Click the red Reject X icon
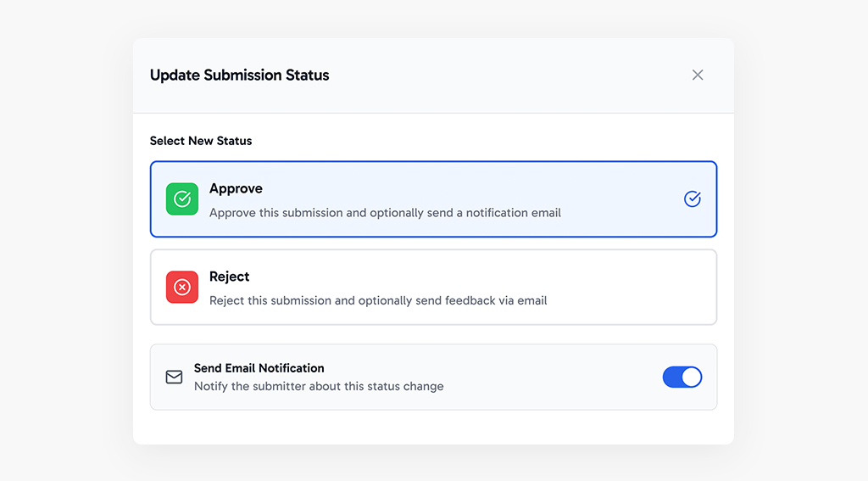Image resolution: width=868 pixels, height=481 pixels. point(182,288)
